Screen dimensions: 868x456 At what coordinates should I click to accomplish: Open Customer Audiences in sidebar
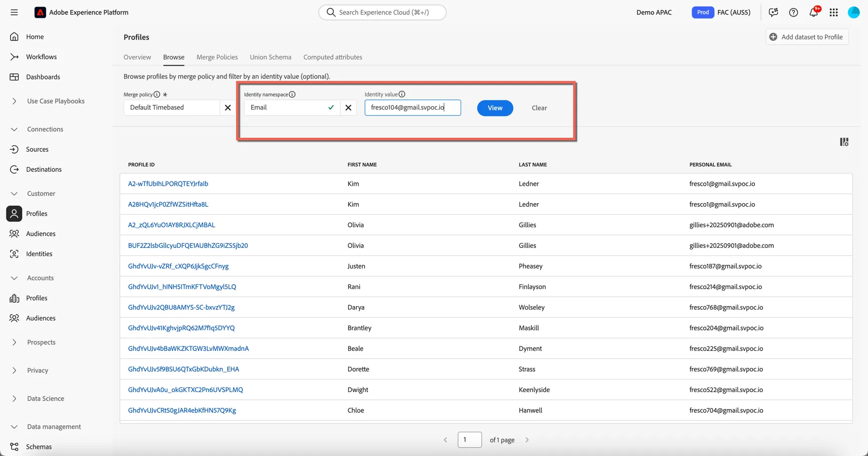[41, 234]
